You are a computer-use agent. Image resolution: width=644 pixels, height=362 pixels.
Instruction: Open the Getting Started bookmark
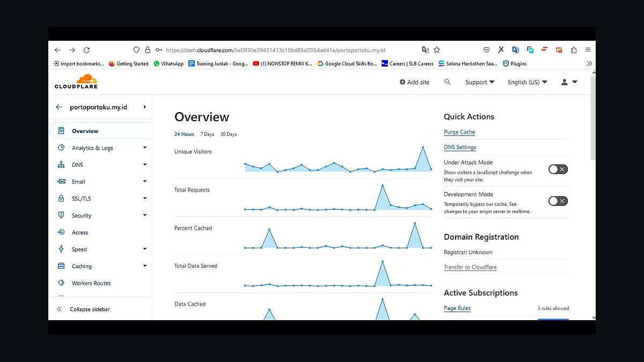128,63
